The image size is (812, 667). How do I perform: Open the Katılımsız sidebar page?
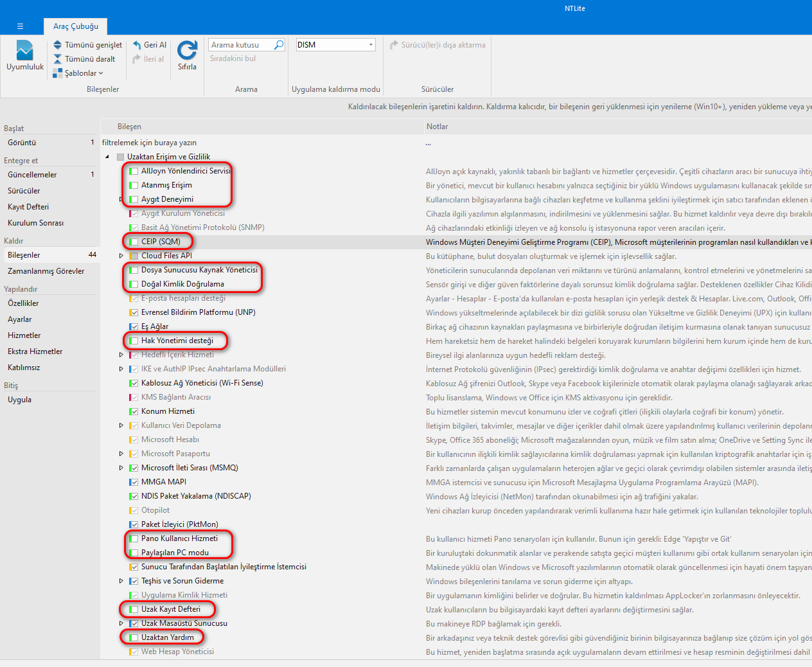pyautogui.click(x=49, y=368)
